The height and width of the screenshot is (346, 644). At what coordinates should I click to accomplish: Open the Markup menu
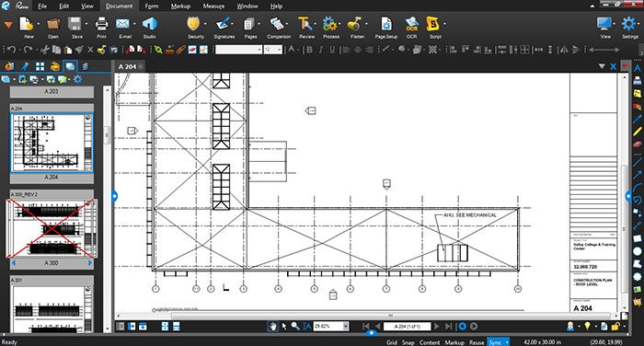point(180,6)
